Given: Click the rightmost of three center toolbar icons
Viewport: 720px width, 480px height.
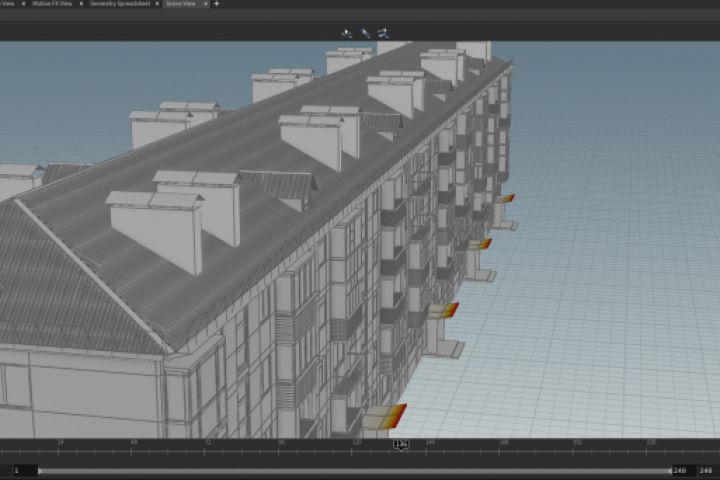Looking at the screenshot, I should click(383, 33).
